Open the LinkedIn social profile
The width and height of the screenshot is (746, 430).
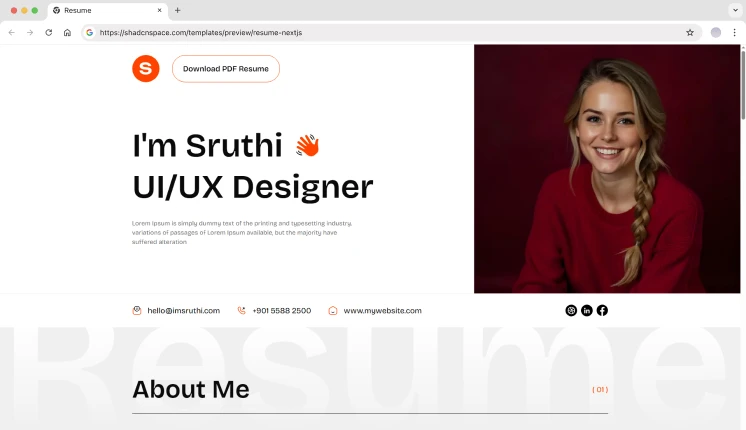587,311
